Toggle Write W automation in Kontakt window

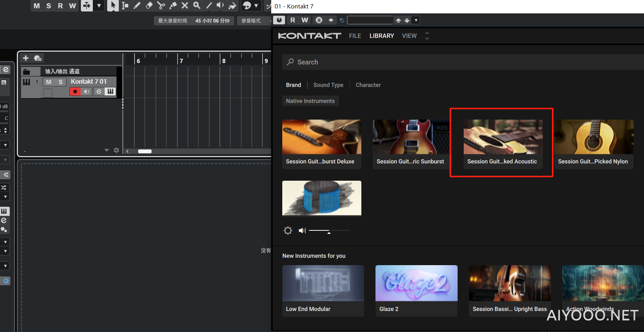[304, 20]
